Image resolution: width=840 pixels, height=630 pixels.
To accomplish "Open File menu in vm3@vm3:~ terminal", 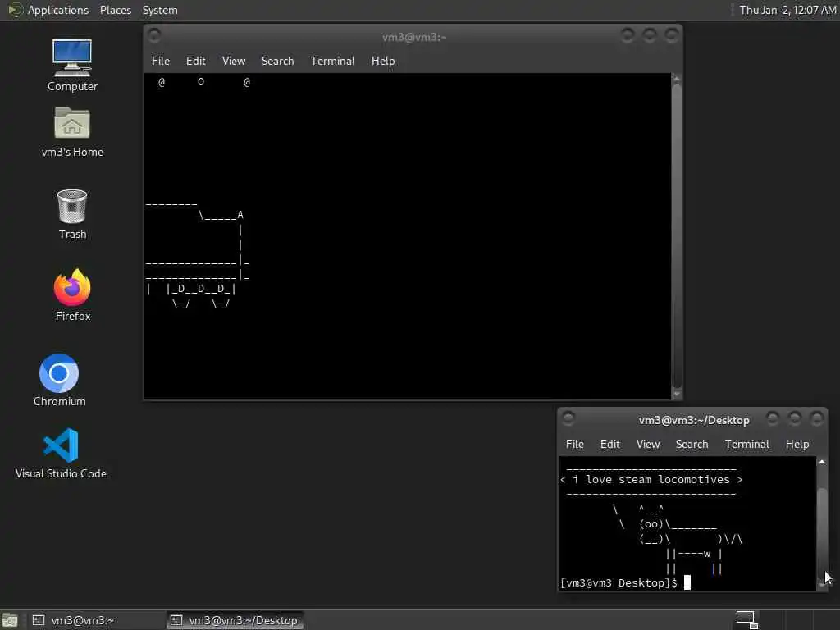I will point(160,61).
